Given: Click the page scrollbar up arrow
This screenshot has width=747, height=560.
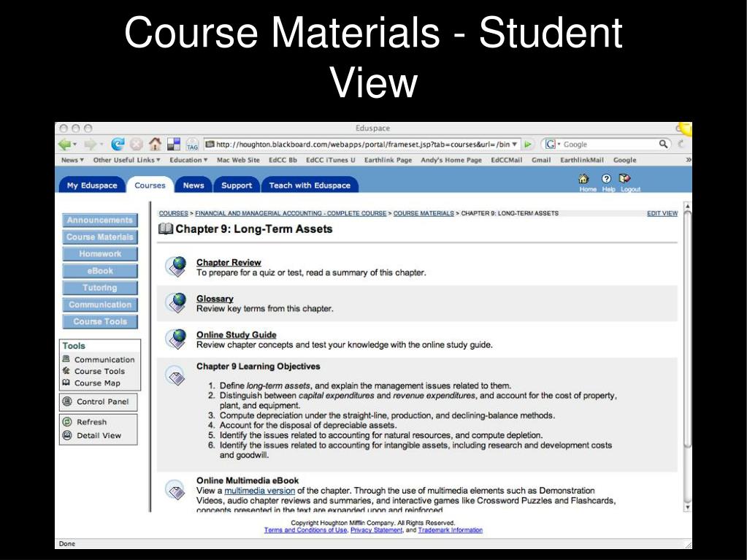Looking at the screenshot, I should point(687,206).
